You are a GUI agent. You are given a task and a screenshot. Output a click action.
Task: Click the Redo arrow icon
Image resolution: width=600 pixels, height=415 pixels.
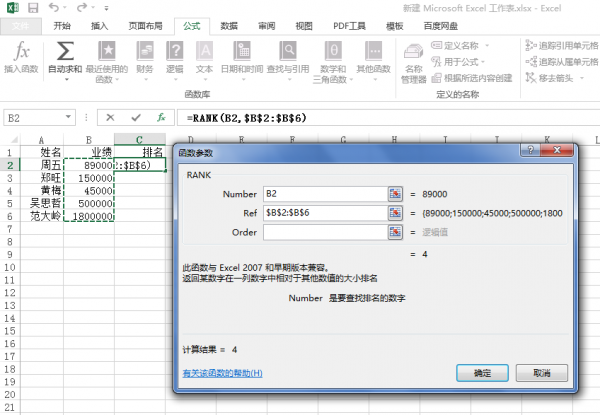pos(82,7)
